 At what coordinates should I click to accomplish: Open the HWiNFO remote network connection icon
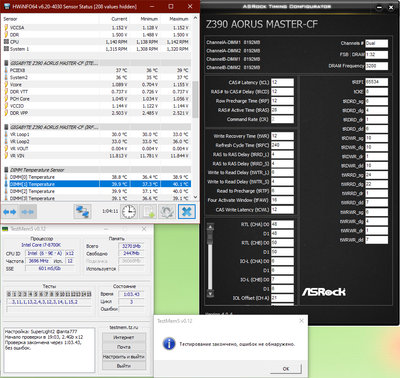tap(82, 212)
